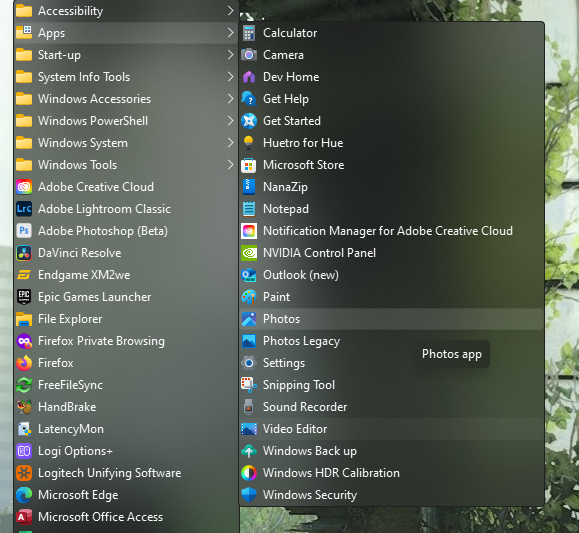The width and height of the screenshot is (579, 533).
Task: Expand the Windows Tools submenu arrow
Action: (x=230, y=165)
